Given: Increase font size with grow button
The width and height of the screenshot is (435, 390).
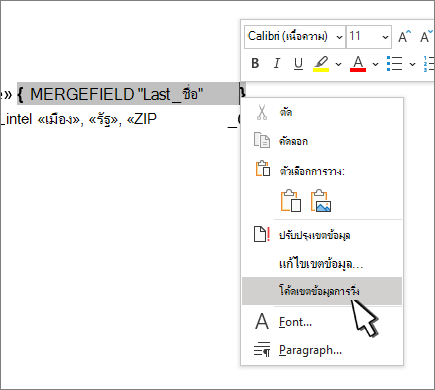Looking at the screenshot, I should tap(405, 36).
